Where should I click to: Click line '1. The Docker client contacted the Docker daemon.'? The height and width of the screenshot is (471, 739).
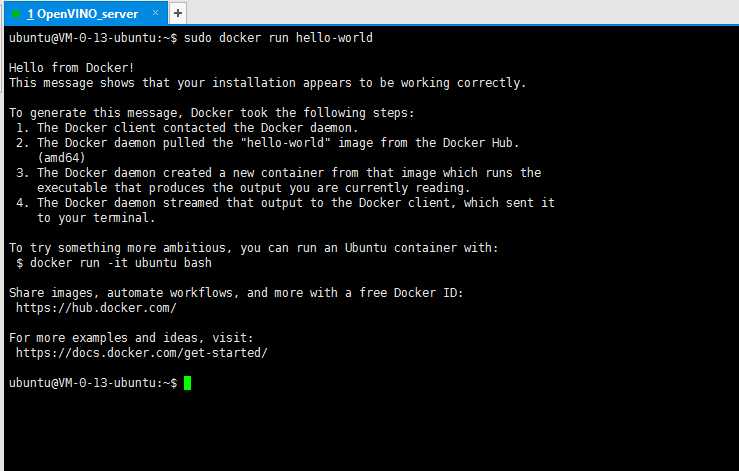pos(187,128)
